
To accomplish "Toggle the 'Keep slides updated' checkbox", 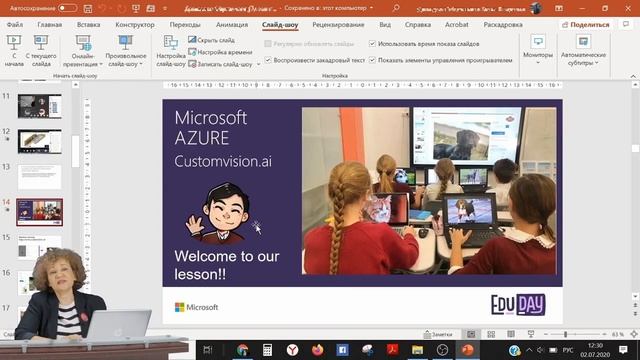I will tap(268, 44).
